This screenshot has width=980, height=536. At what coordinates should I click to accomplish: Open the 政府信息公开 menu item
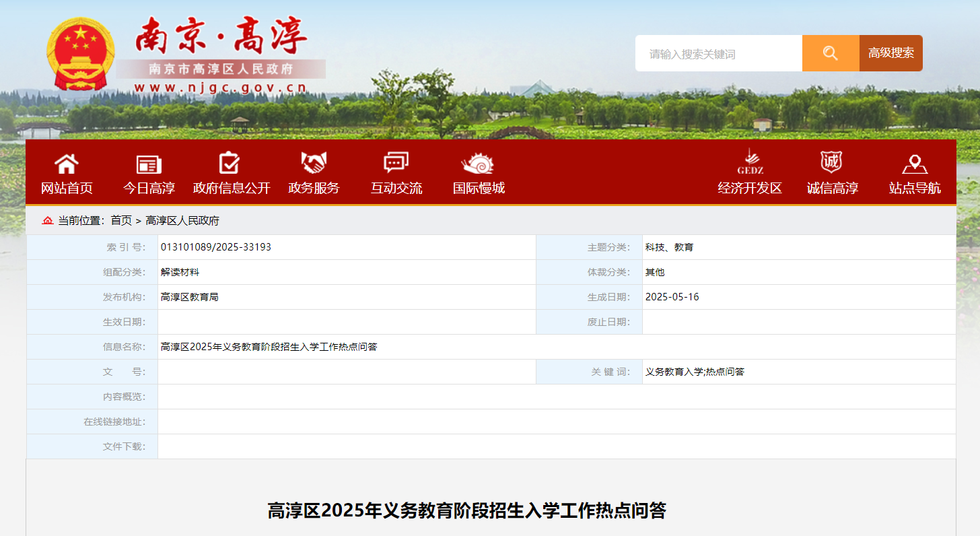pos(232,189)
